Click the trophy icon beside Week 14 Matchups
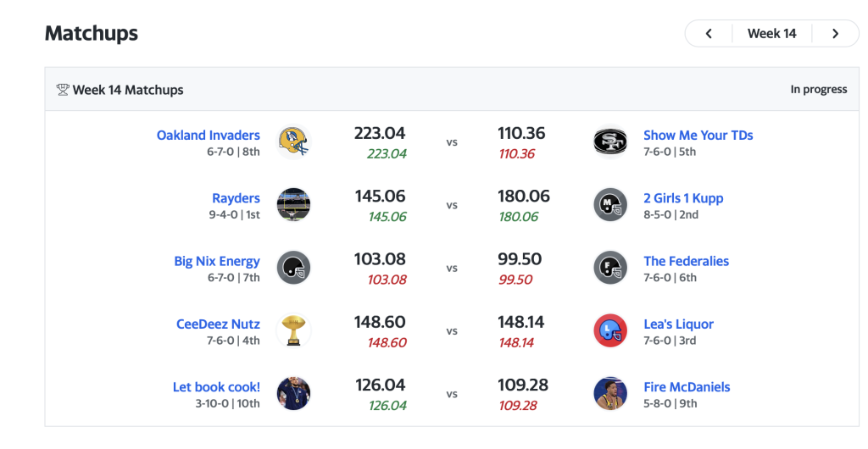Screen dimensions: 868x449 coord(63,90)
